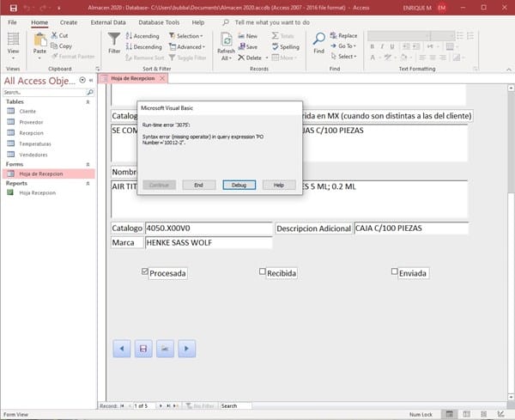Close the Hoja de Recepcion tab
The height and width of the screenshot is (420, 515).
(x=162, y=78)
